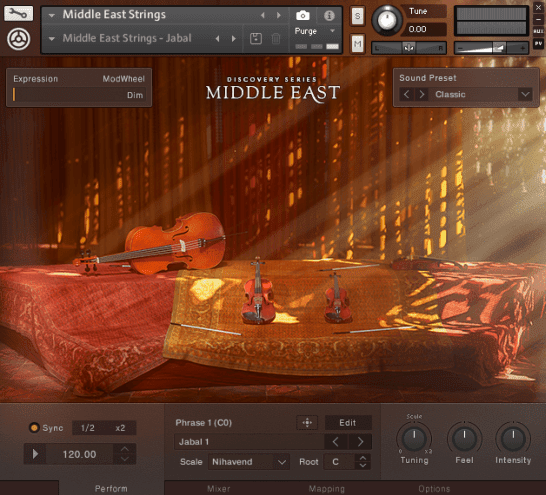Click the Tune value 0.00 field

click(x=423, y=29)
